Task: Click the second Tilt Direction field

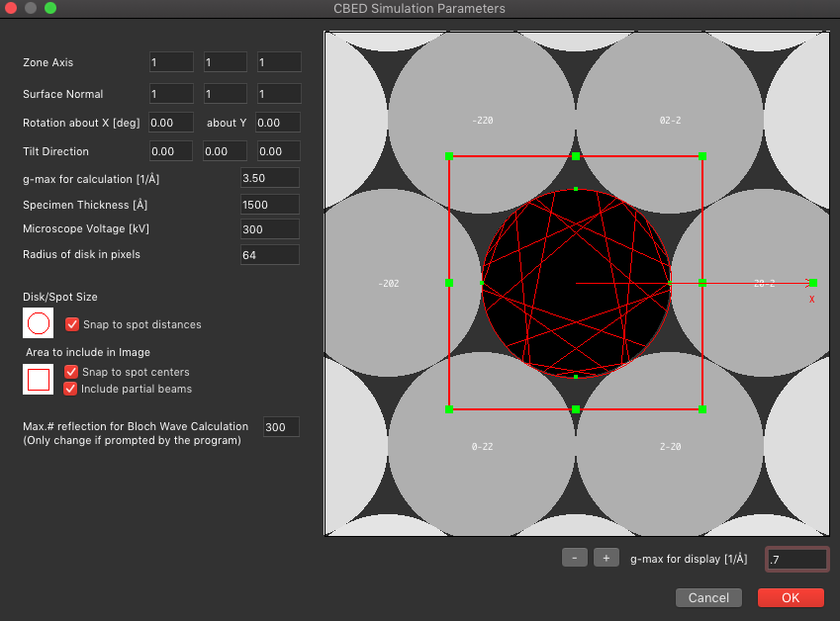Action: 225,151
